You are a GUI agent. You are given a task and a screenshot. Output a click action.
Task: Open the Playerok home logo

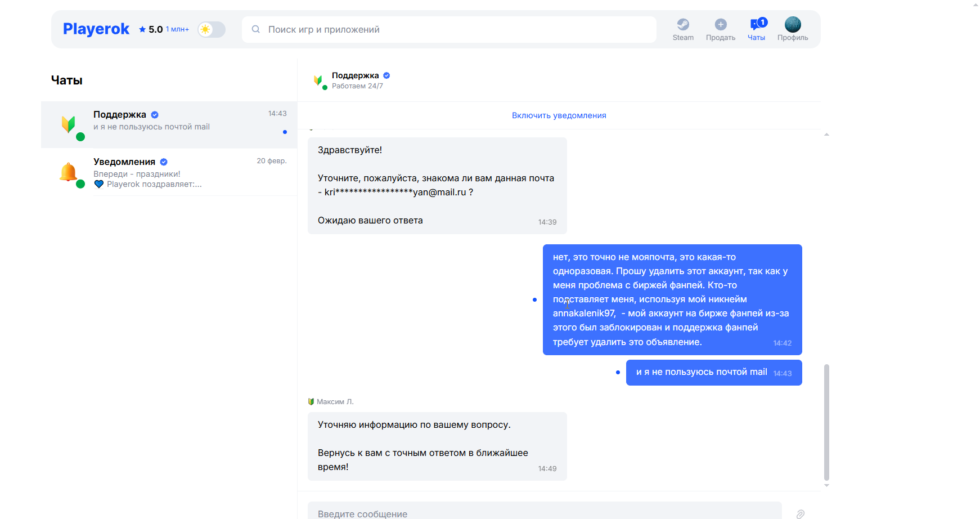coord(96,29)
